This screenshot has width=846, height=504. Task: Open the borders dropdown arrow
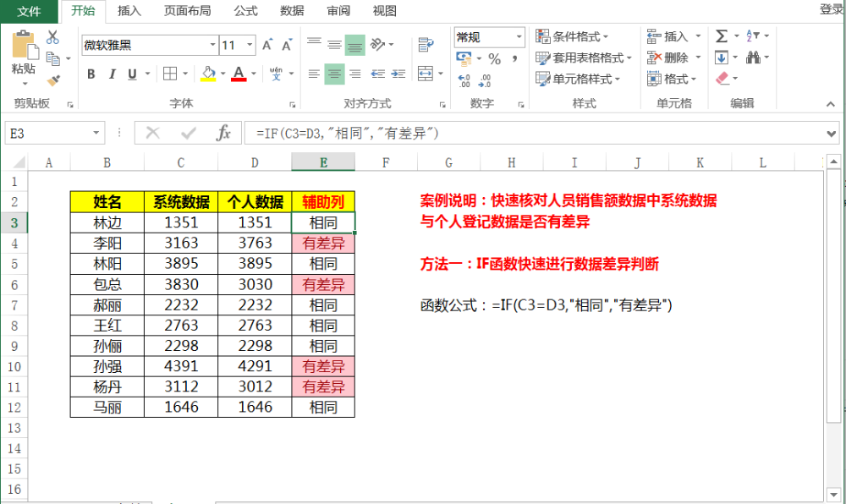(185, 74)
